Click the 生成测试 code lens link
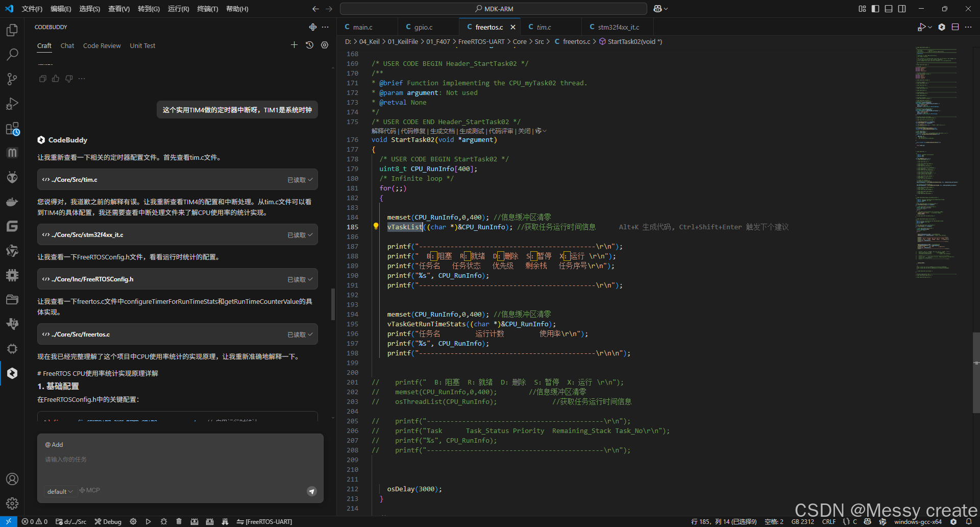The image size is (980, 527). [x=472, y=131]
